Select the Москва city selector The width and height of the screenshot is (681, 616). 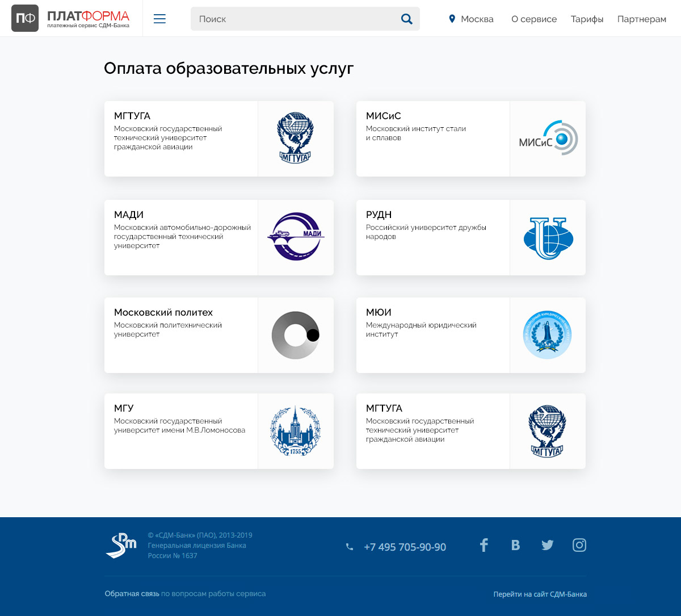click(471, 19)
